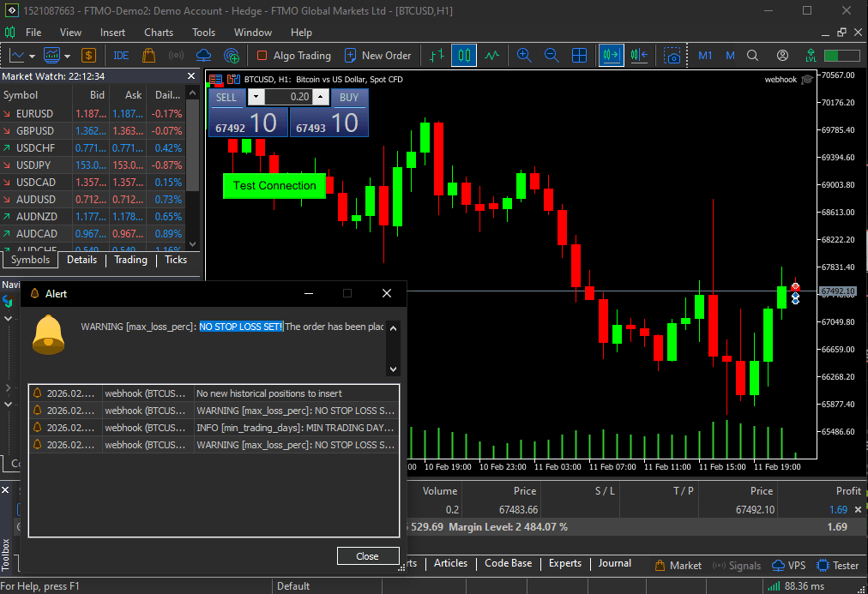Open the View menu
Image resolution: width=868 pixels, height=594 pixels.
(x=70, y=33)
